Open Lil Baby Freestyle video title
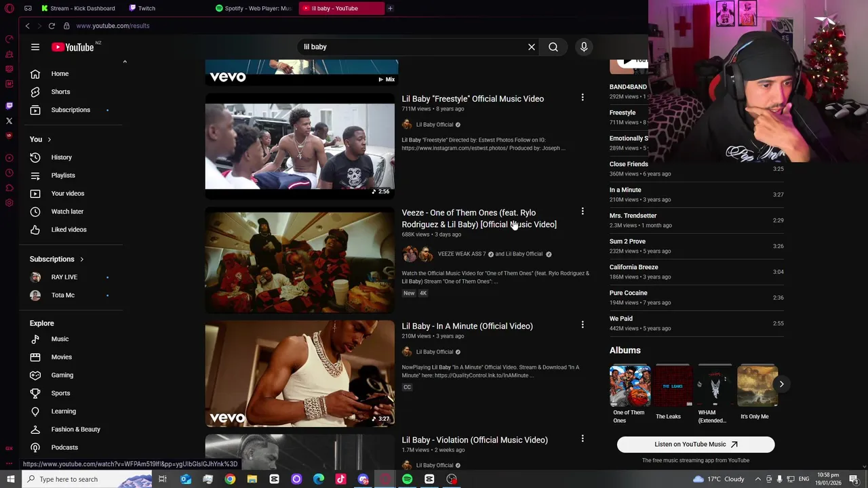The height and width of the screenshot is (488, 868). coord(473,99)
